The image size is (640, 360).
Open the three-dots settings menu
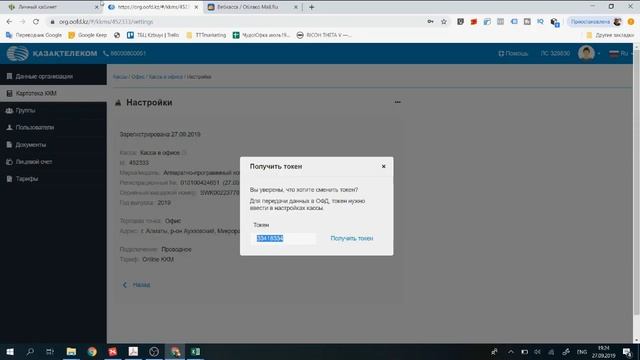click(x=398, y=102)
